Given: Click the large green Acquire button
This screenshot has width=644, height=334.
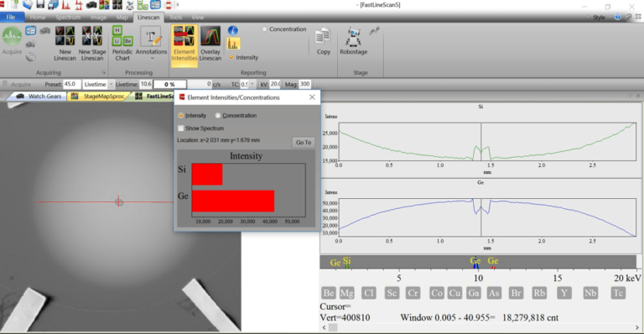Looking at the screenshot, I should (12, 40).
